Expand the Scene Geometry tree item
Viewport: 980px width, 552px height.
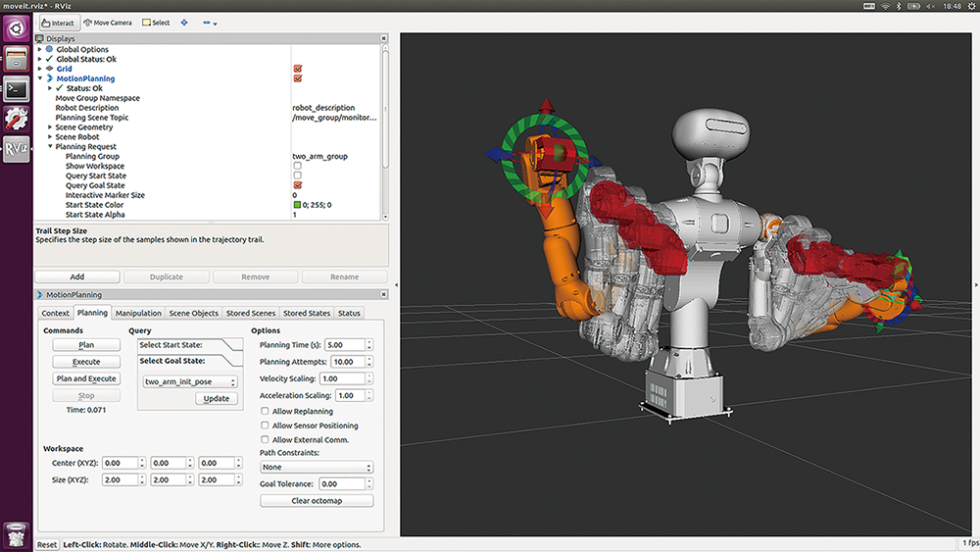click(51, 127)
